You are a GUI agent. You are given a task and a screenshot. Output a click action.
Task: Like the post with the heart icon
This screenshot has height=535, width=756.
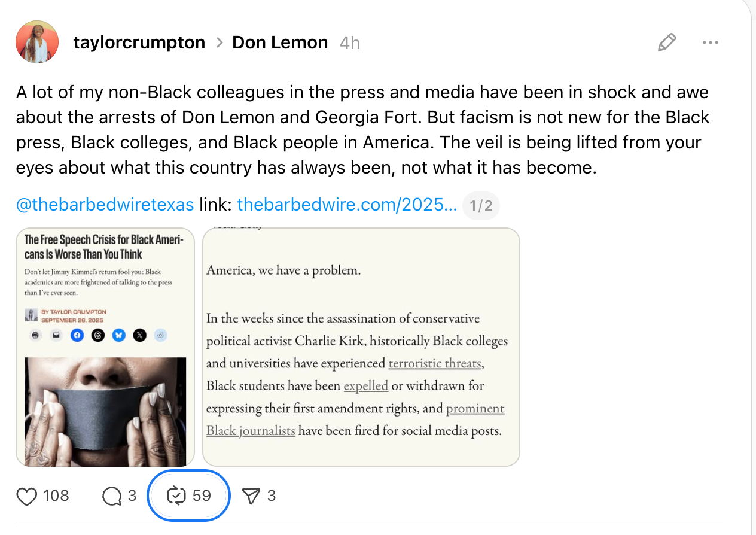click(x=27, y=496)
